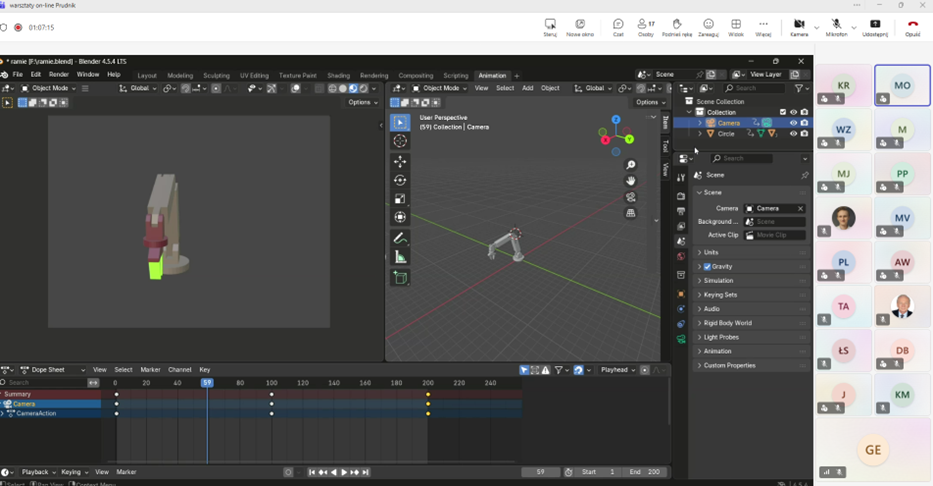Image resolution: width=933 pixels, height=486 pixels.
Task: Expand the Custom Properties panel
Action: tap(729, 365)
